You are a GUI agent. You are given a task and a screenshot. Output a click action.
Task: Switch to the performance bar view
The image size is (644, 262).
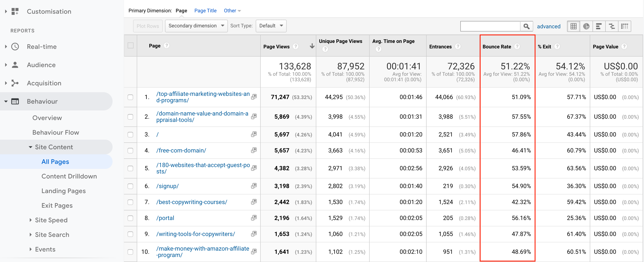coord(599,26)
